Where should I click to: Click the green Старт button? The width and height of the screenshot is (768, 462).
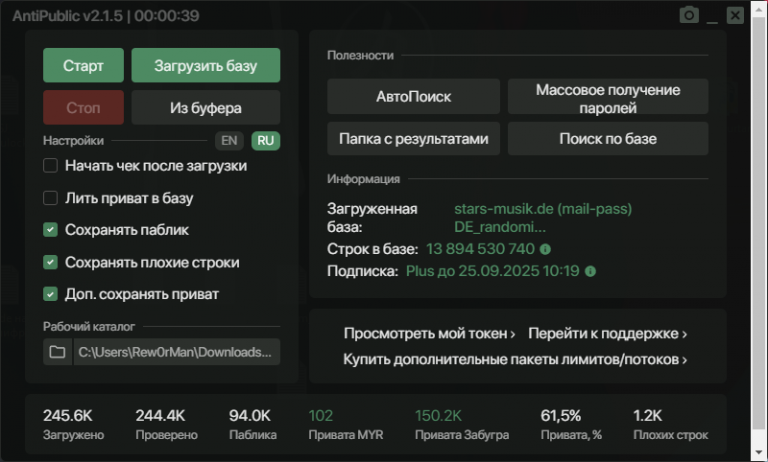click(83, 65)
